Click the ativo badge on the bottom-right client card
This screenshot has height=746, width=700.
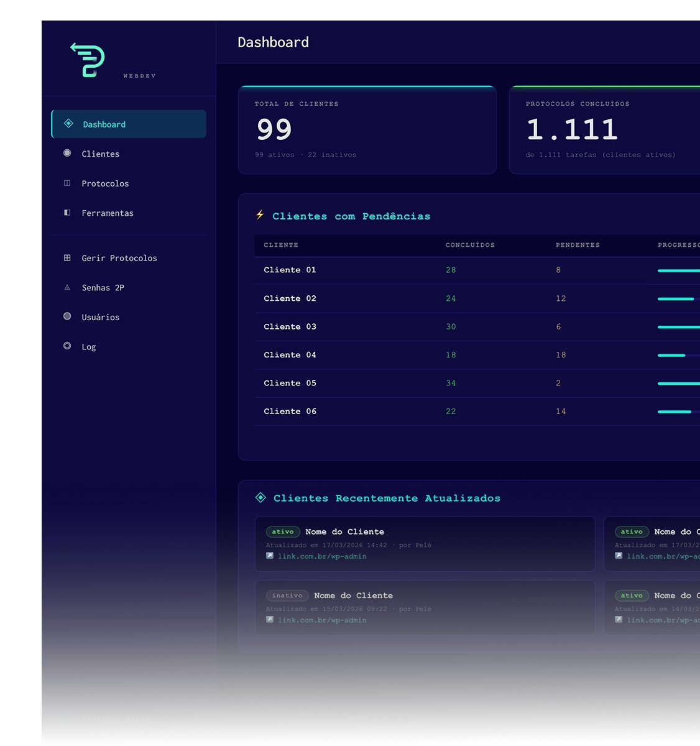[x=632, y=595]
